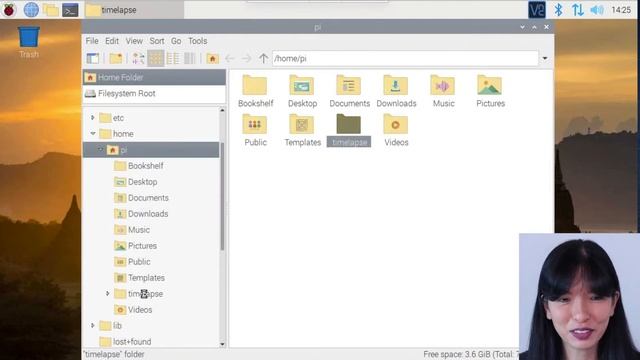Viewport: 640px width, 360px height.
Task: Open Bluetooth tray menu
Action: point(558,10)
